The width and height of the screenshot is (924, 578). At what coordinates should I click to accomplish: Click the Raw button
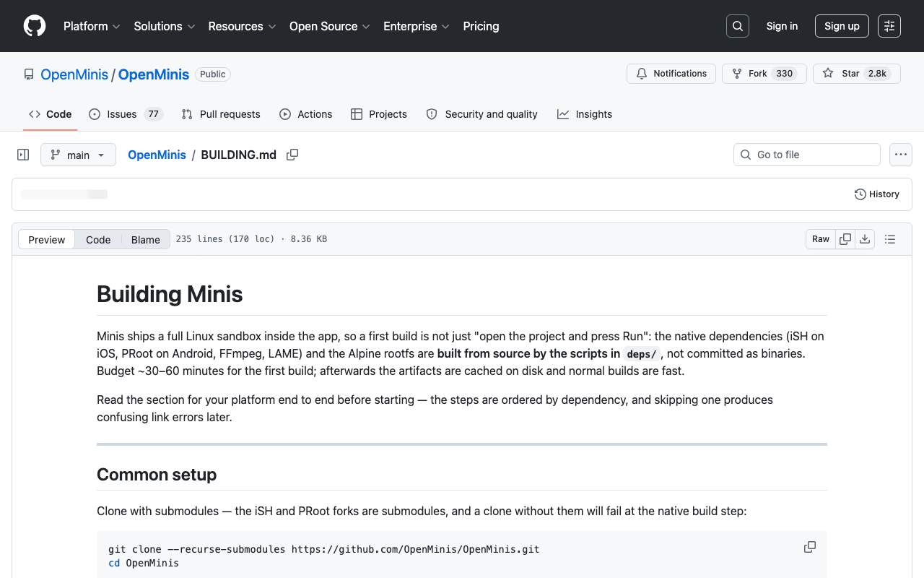point(821,239)
